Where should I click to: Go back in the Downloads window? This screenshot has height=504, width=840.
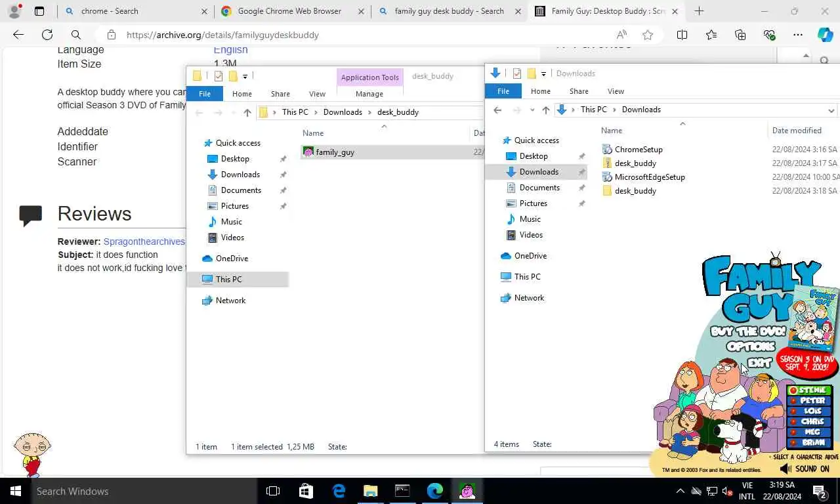(x=497, y=110)
